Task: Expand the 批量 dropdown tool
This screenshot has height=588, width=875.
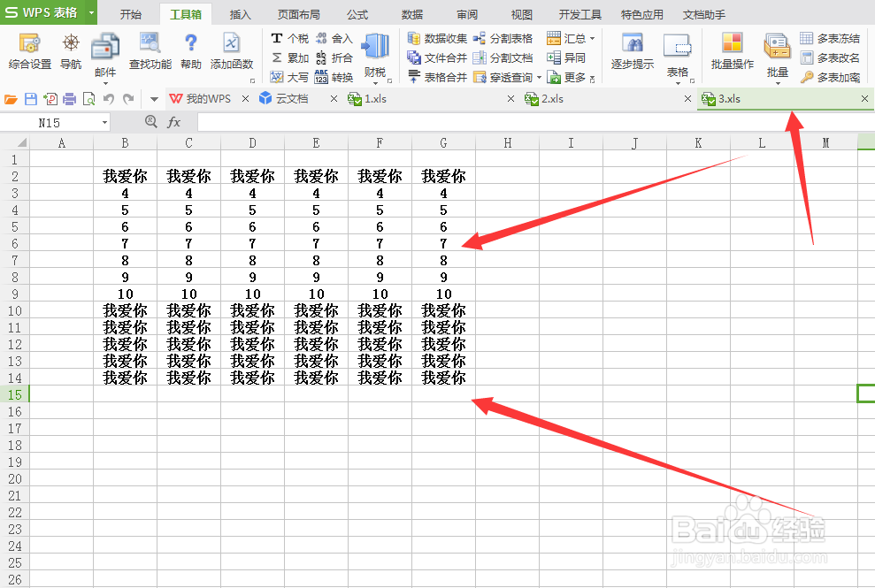Action: click(x=778, y=57)
